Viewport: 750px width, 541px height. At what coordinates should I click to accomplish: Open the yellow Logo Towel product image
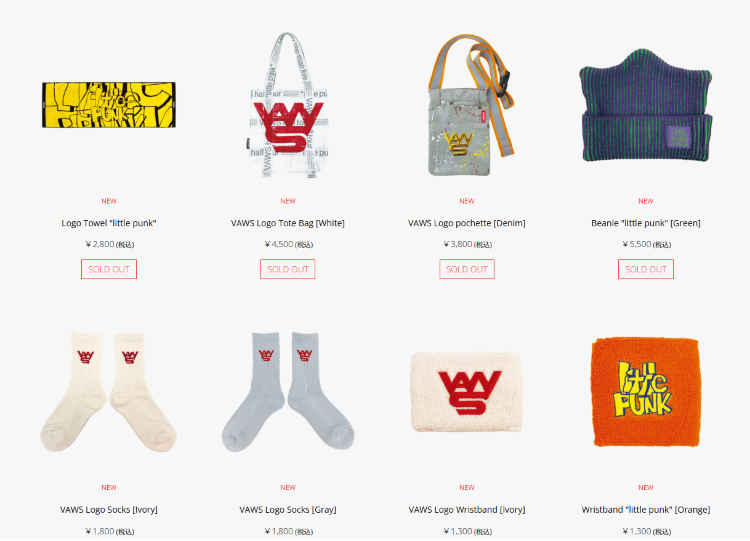pyautogui.click(x=109, y=105)
